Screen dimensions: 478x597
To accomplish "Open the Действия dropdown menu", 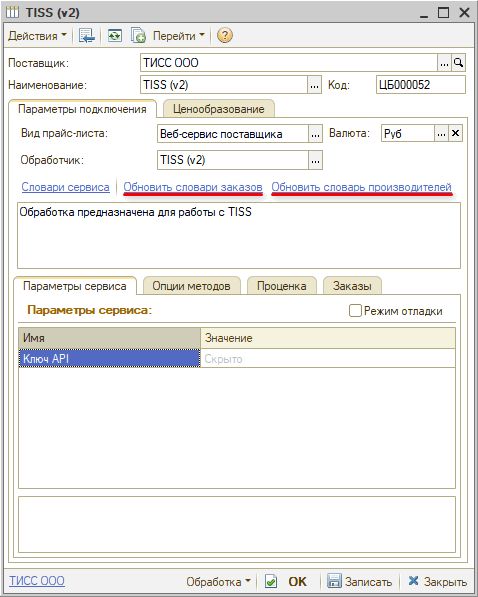I will pos(37,36).
